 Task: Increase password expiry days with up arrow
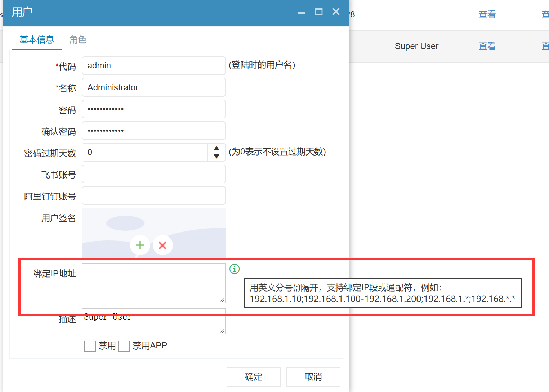click(217, 148)
